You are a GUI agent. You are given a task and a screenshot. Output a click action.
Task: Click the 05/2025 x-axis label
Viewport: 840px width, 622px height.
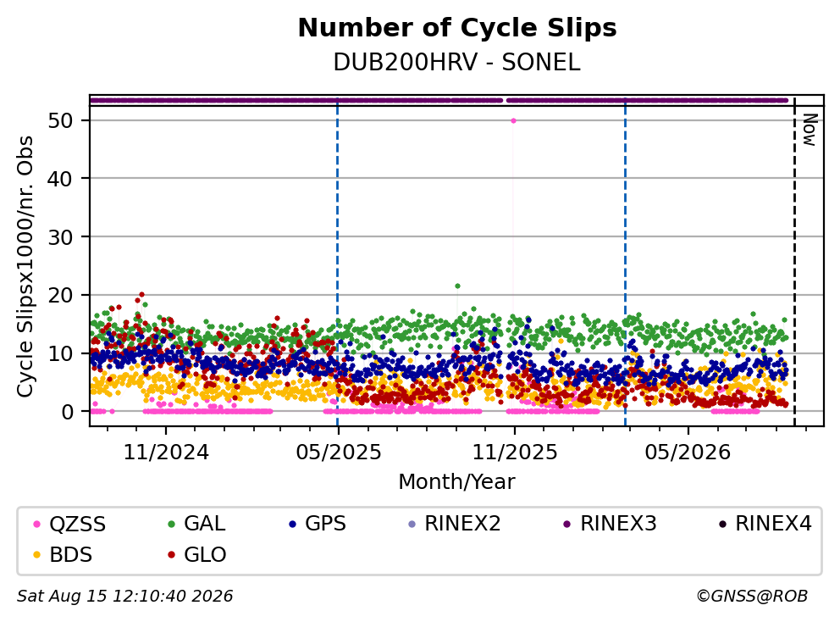click(339, 453)
